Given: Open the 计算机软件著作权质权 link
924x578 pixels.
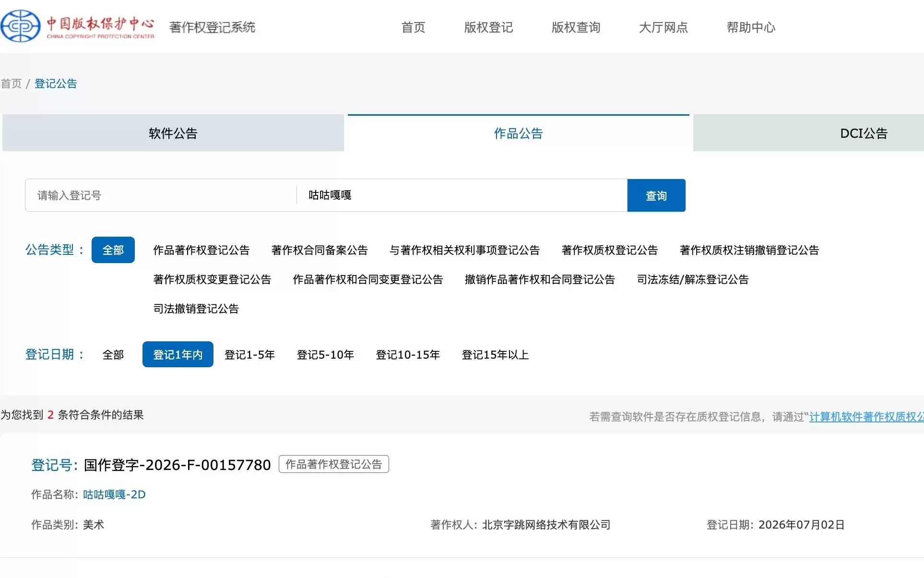Looking at the screenshot, I should [866, 417].
